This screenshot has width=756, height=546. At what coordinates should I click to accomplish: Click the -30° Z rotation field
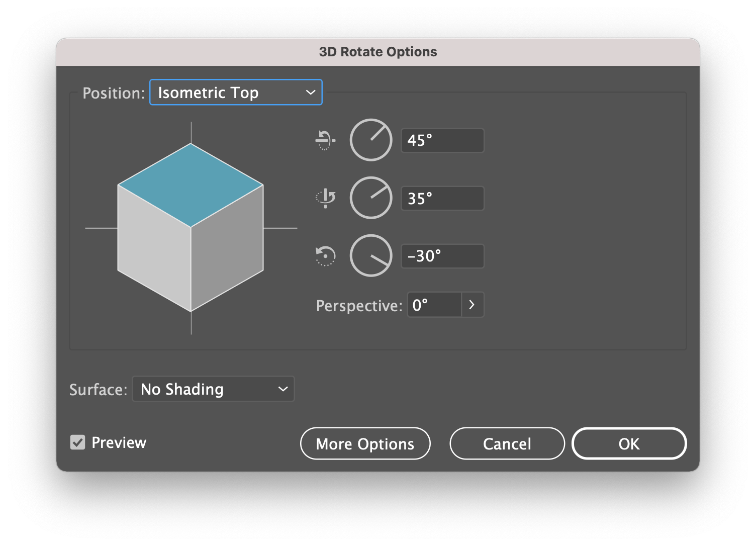pos(443,256)
